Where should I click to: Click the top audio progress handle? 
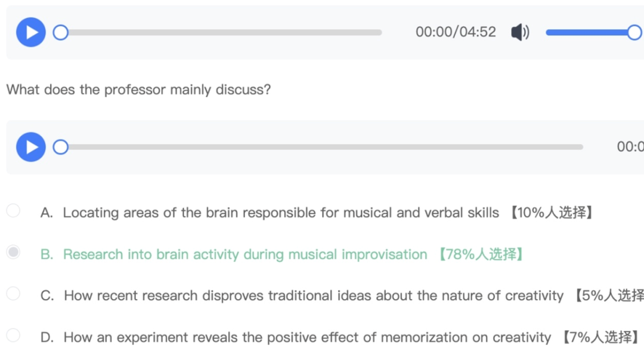(60, 32)
